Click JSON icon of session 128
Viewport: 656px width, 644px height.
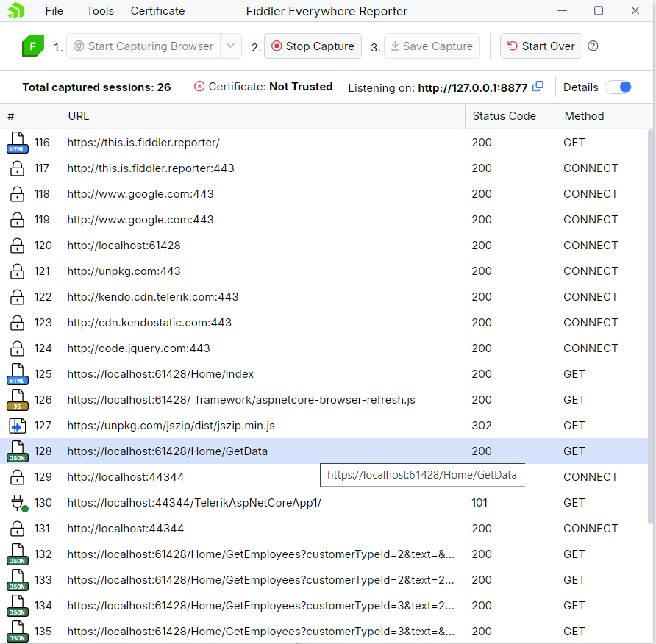click(x=17, y=451)
